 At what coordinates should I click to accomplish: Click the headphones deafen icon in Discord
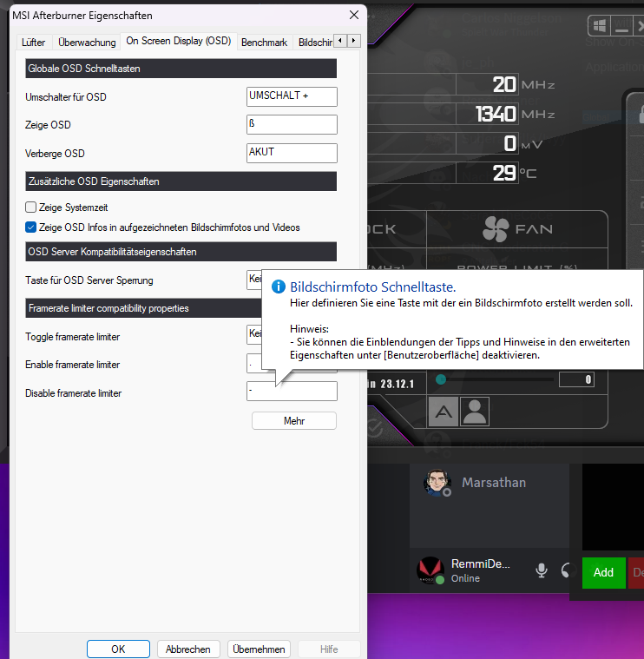coord(566,570)
